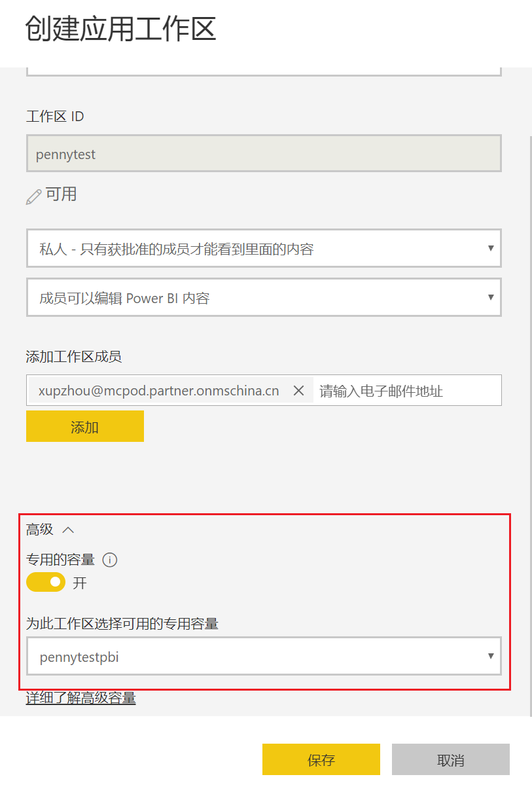Save the workspace with the 保存 button
Screen dimensions: 532x798
coord(321,759)
